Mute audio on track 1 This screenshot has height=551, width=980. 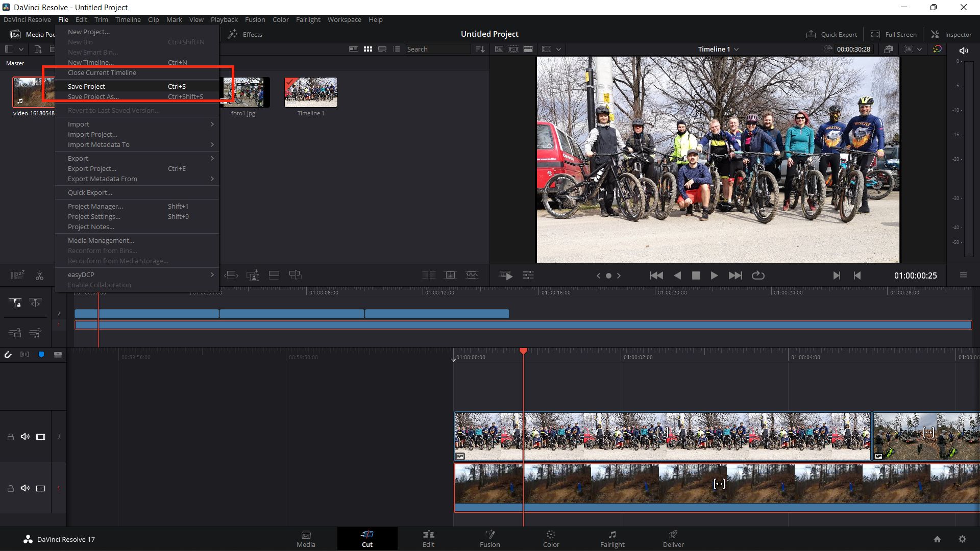(25, 488)
